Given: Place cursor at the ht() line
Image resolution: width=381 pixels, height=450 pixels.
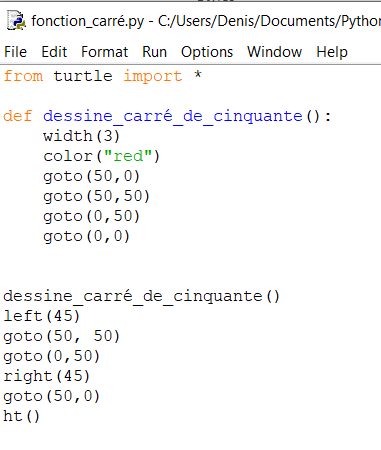Looking at the screenshot, I should 21,416.
